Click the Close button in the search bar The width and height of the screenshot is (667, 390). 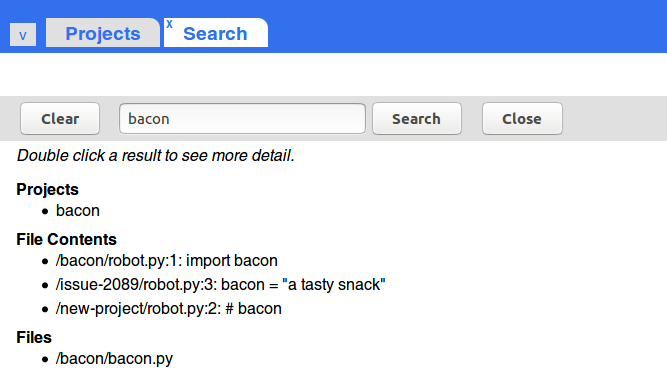click(522, 119)
